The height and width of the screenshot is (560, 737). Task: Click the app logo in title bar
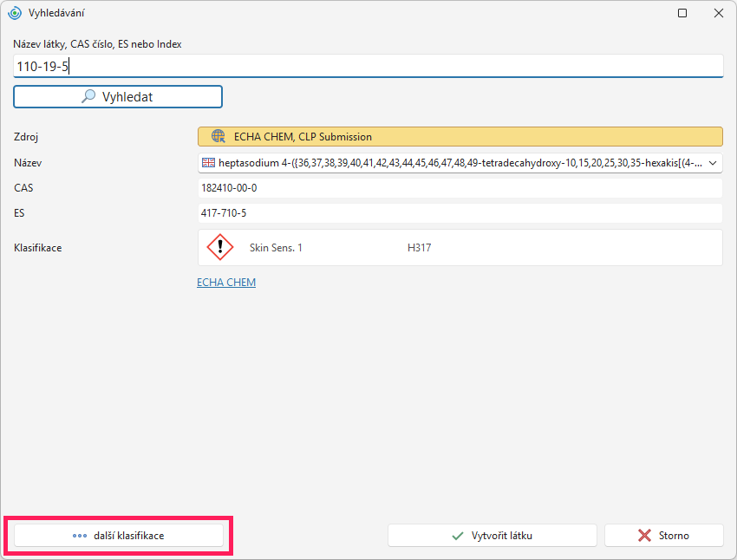coord(15,13)
